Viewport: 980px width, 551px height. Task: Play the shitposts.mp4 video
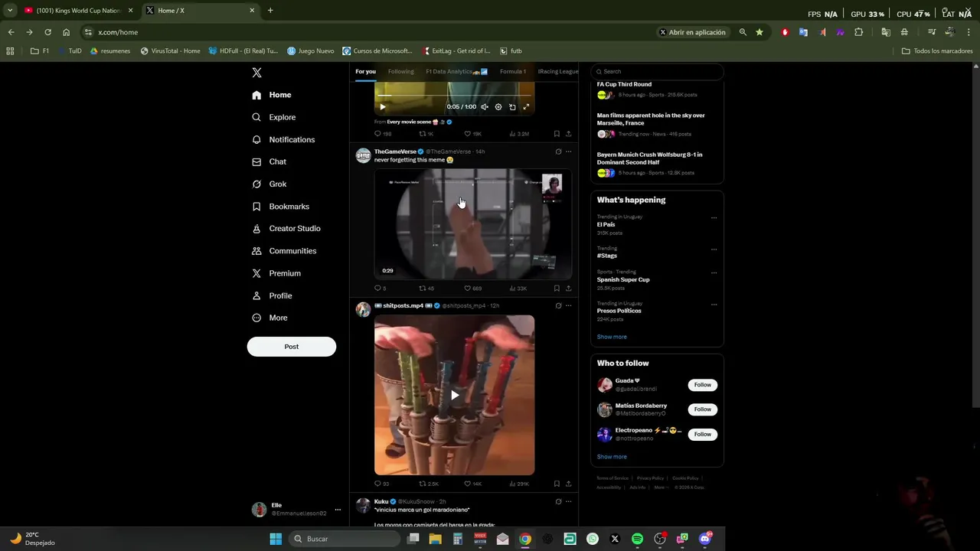coord(454,395)
